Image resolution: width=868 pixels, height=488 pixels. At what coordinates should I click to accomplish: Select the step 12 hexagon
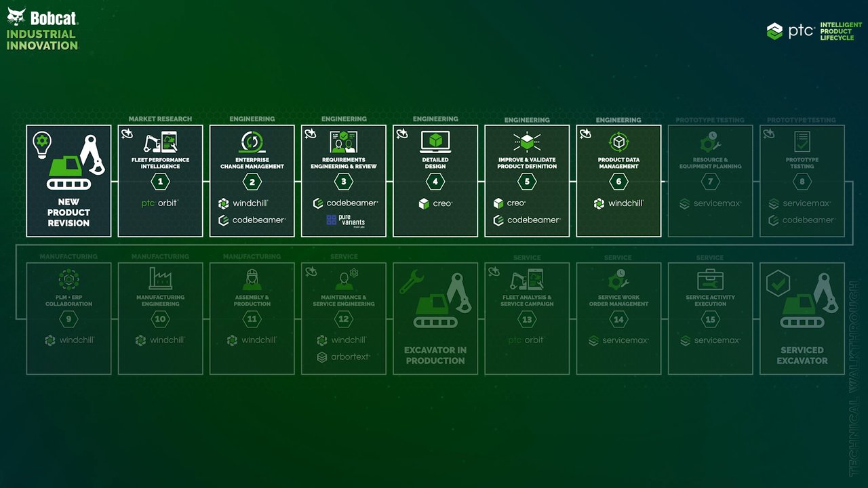344,319
